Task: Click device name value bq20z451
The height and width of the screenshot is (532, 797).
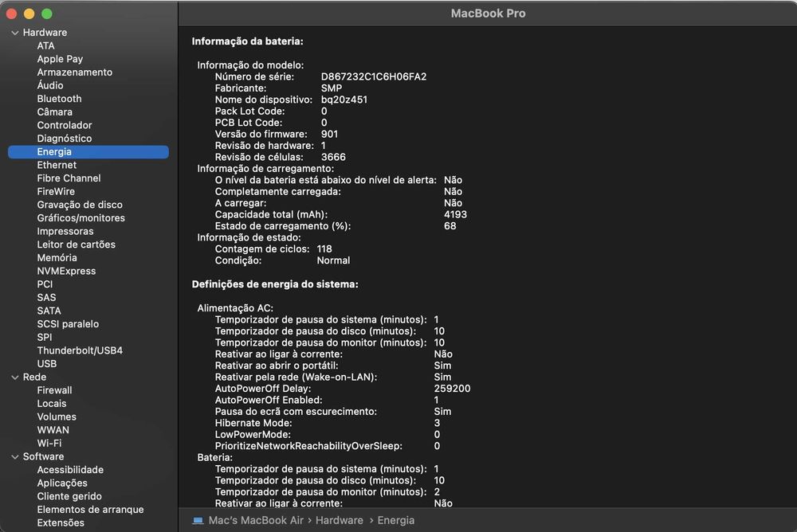Action: 344,100
